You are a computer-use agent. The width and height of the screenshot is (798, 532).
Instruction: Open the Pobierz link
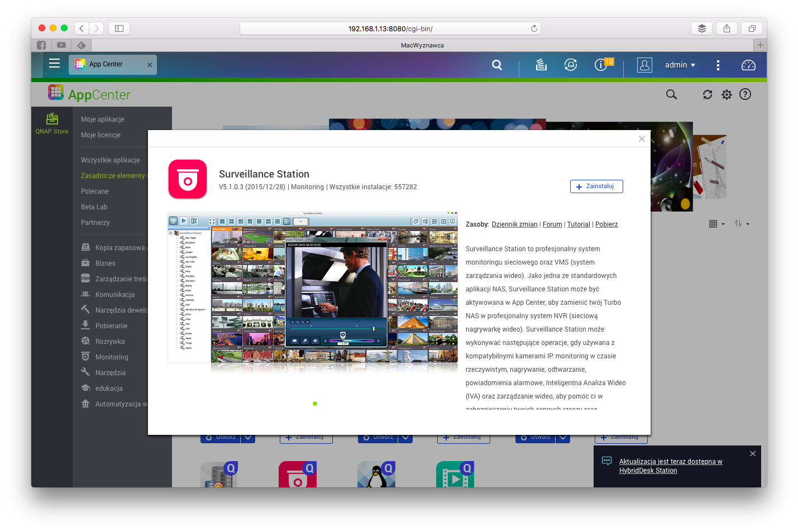pyautogui.click(x=606, y=224)
